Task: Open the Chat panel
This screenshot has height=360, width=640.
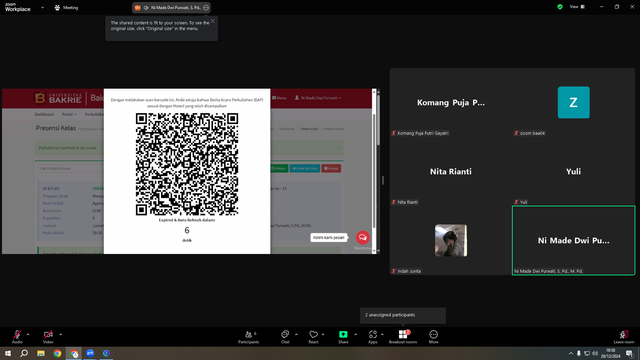Action: [x=285, y=337]
